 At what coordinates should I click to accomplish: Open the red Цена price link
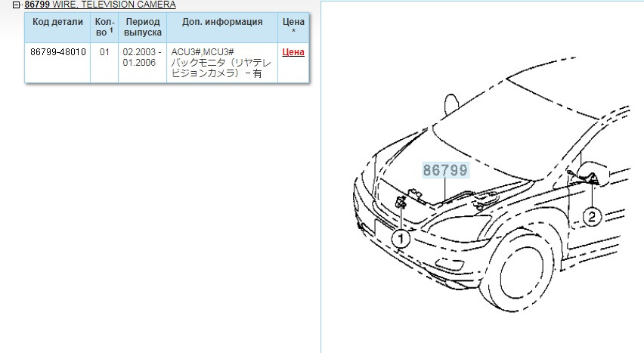click(x=293, y=52)
